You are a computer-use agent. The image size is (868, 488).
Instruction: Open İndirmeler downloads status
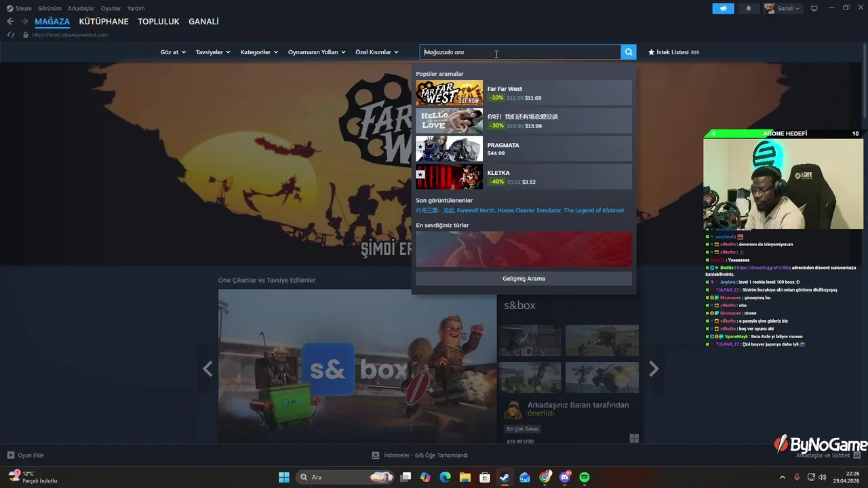point(420,455)
